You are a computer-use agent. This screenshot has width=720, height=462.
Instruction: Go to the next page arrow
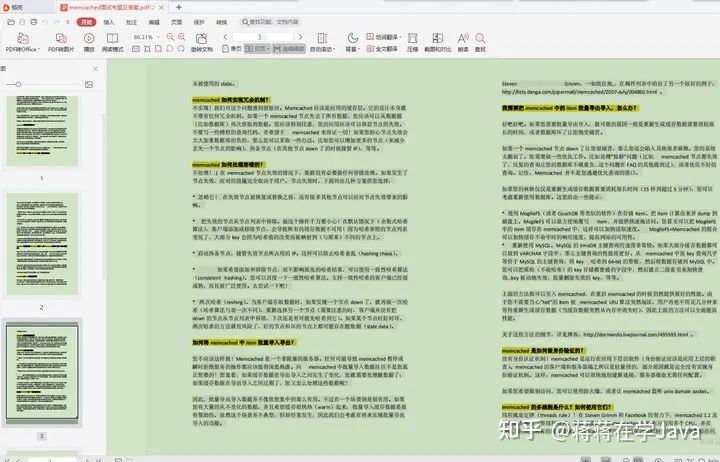click(300, 37)
